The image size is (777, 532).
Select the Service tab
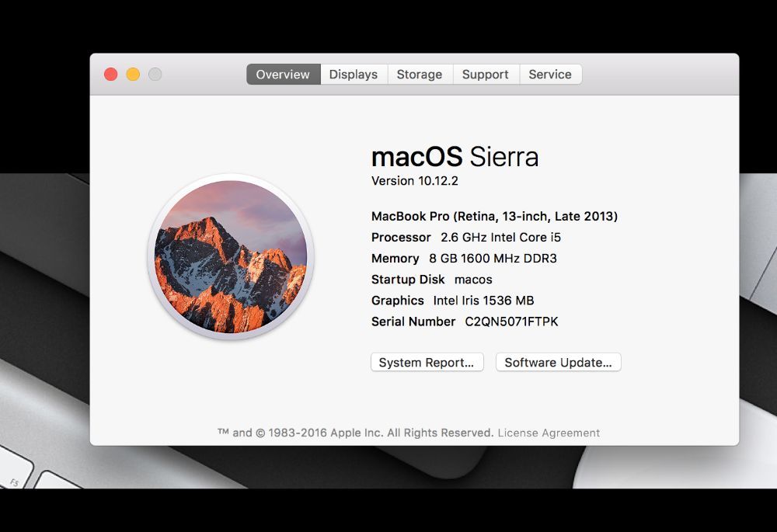(x=550, y=75)
